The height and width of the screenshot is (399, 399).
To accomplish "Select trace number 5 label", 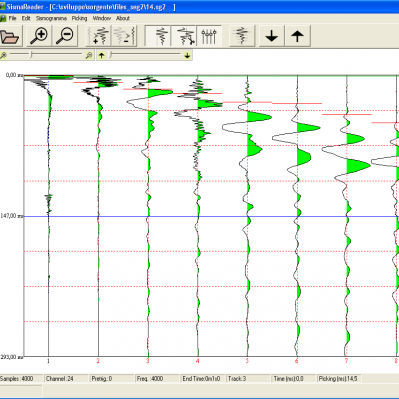I will 247,361.
